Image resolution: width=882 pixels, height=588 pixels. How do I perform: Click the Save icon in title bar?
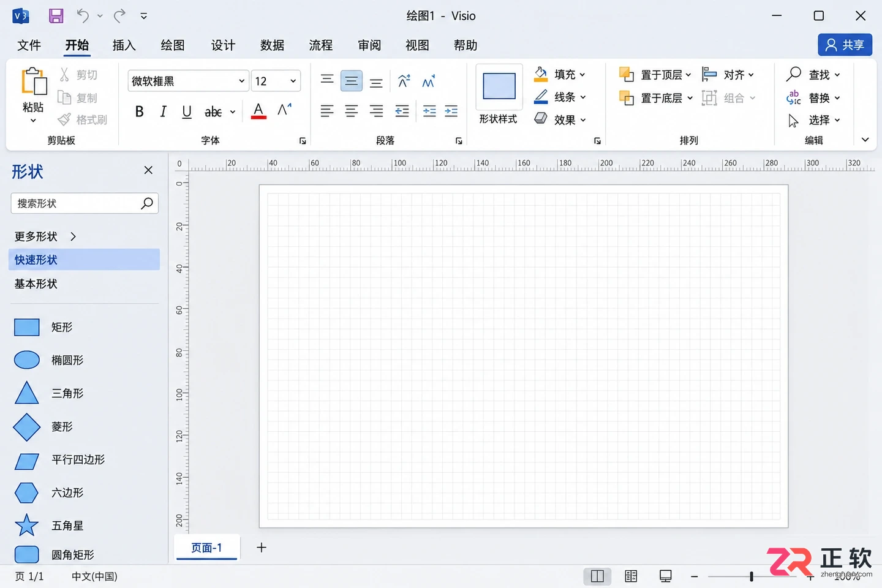coord(56,16)
